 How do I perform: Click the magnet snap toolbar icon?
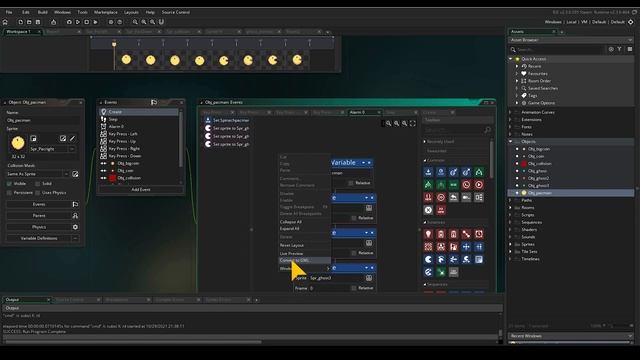[x=161, y=22]
